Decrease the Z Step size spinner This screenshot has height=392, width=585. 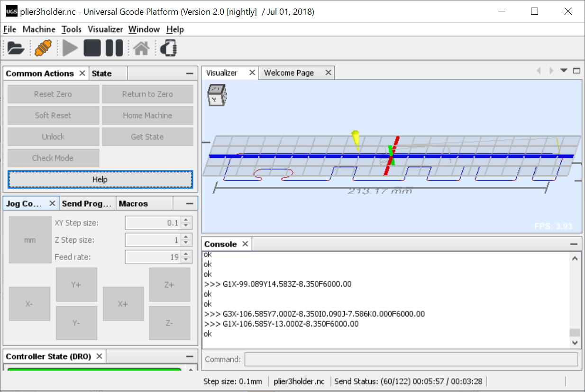coord(187,243)
